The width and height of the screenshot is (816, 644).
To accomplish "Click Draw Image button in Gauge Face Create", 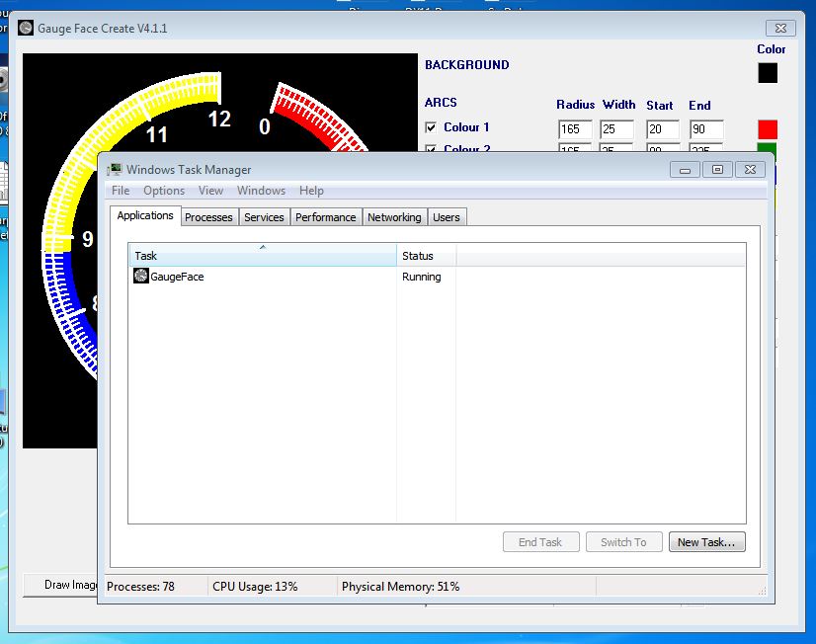I will [x=60, y=585].
